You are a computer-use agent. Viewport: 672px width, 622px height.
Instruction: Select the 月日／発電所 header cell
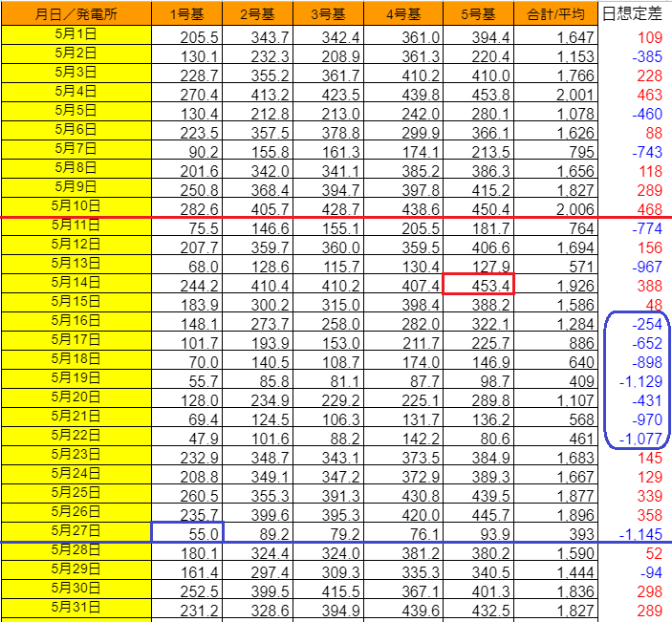tap(76, 13)
